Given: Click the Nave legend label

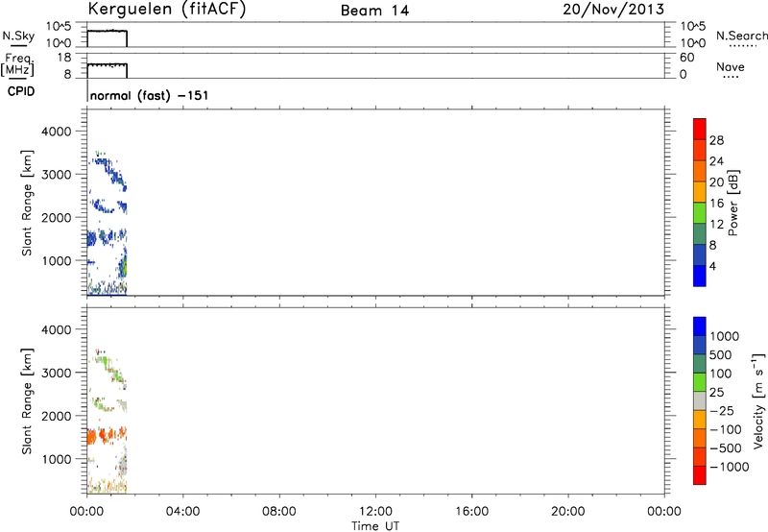Looking at the screenshot, I should click(x=731, y=67).
